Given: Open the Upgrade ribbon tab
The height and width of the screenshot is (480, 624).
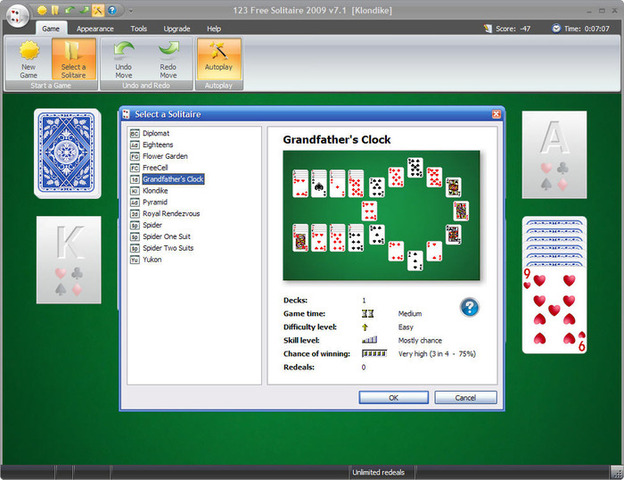Looking at the screenshot, I should tap(177, 29).
